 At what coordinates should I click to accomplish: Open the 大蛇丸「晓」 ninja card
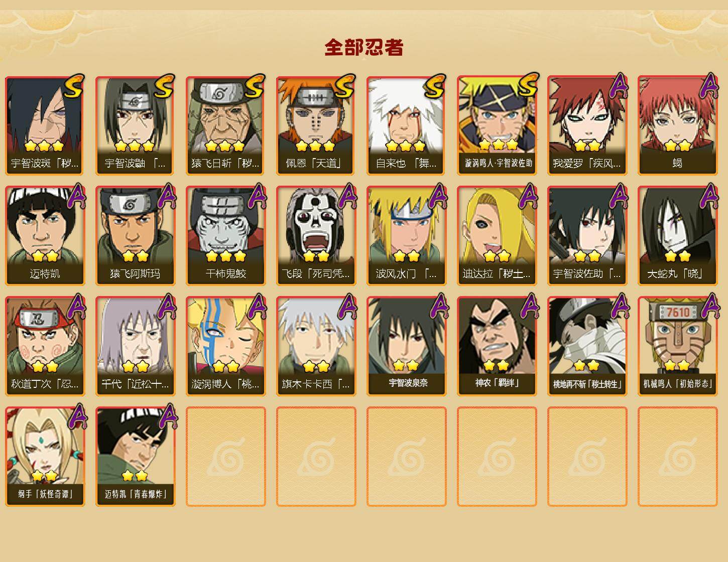(677, 236)
